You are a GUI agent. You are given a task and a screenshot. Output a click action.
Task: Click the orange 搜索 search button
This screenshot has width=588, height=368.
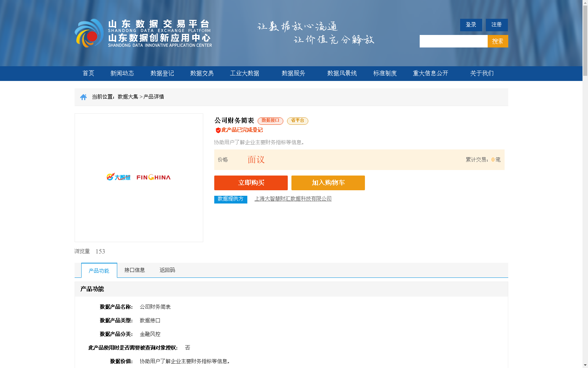[x=498, y=41]
